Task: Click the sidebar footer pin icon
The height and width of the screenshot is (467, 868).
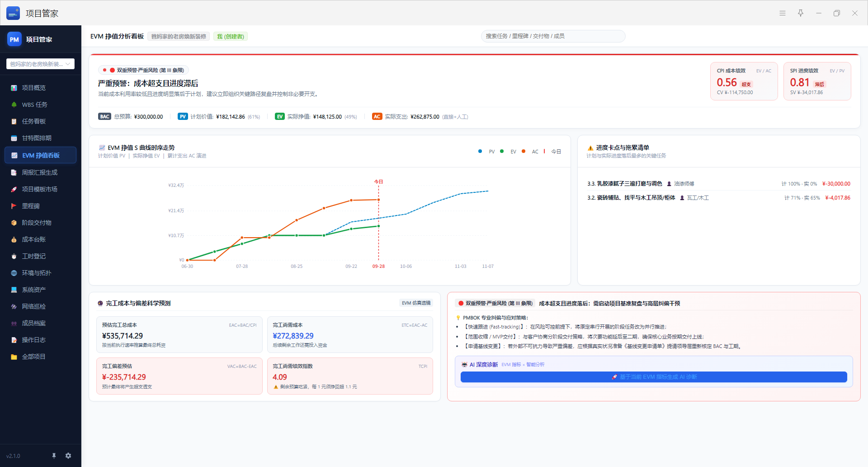Action: [x=54, y=456]
